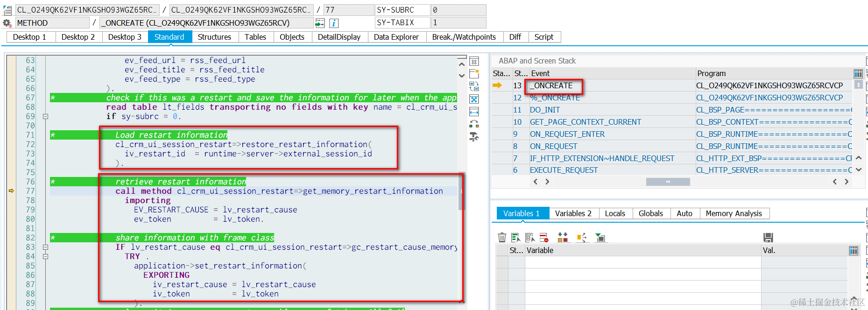The image size is (868, 310).
Task: Click the icon with green triangle over window
Action: [x=600, y=238]
